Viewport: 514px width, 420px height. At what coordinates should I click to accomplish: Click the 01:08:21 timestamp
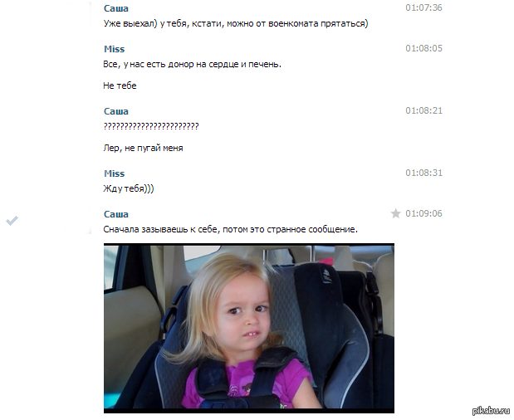click(423, 110)
